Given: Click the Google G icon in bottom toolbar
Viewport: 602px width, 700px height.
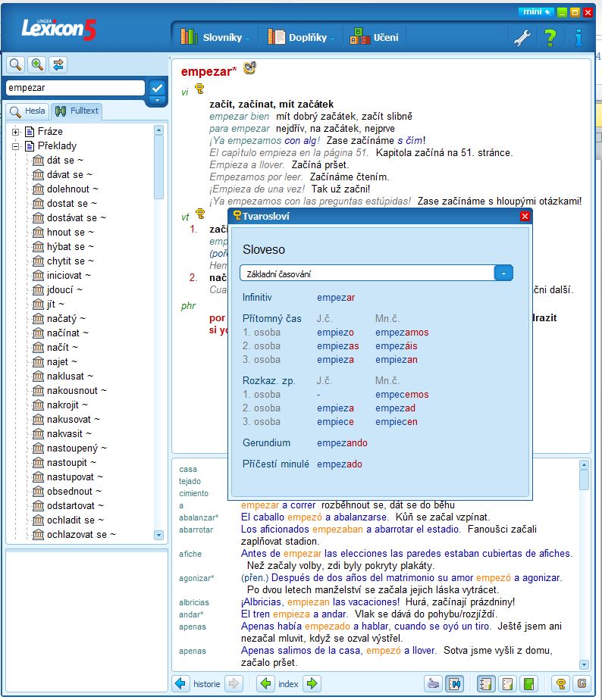Looking at the screenshot, I should [x=582, y=683].
